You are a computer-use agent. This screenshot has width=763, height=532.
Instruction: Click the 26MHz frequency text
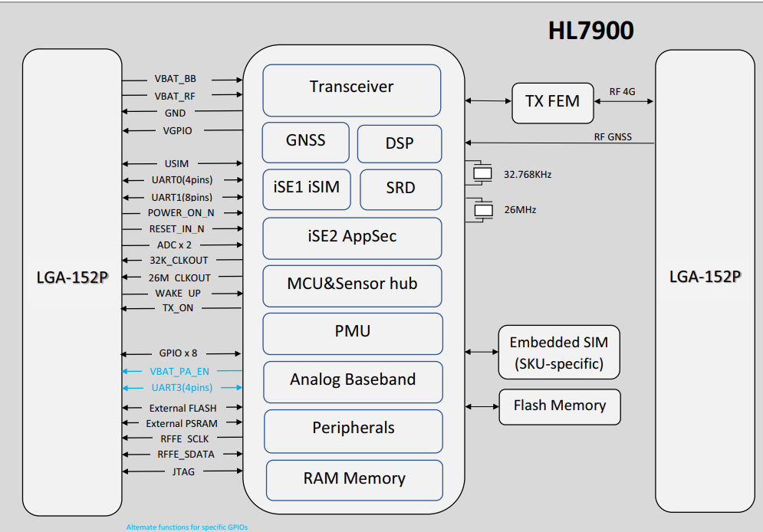click(x=520, y=210)
